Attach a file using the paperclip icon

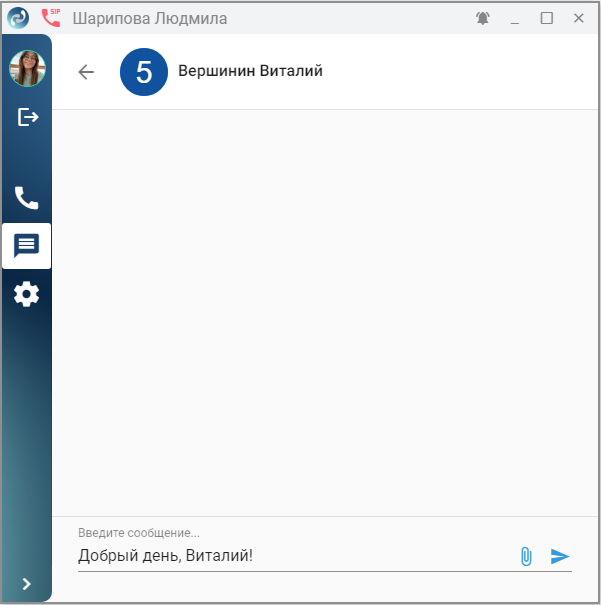[526, 556]
